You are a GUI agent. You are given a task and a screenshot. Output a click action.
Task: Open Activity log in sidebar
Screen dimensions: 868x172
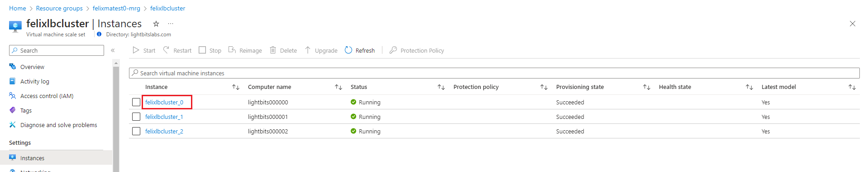coord(35,81)
